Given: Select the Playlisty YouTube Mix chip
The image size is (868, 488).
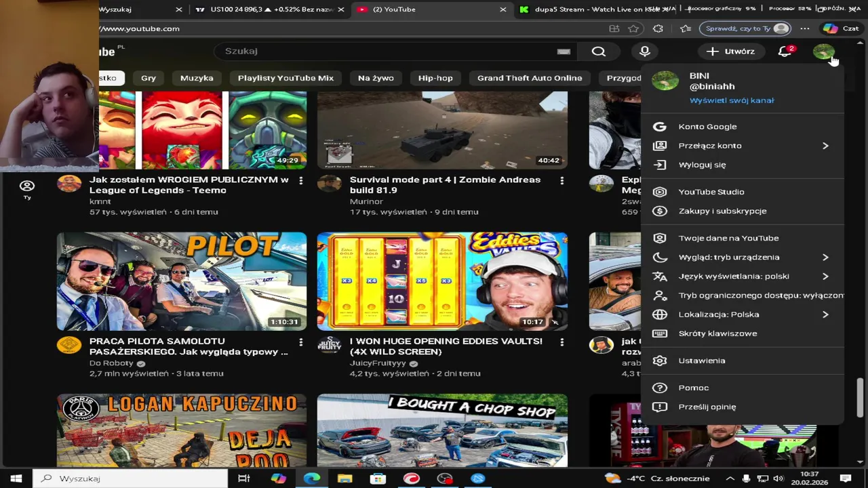Looking at the screenshot, I should click(x=285, y=78).
